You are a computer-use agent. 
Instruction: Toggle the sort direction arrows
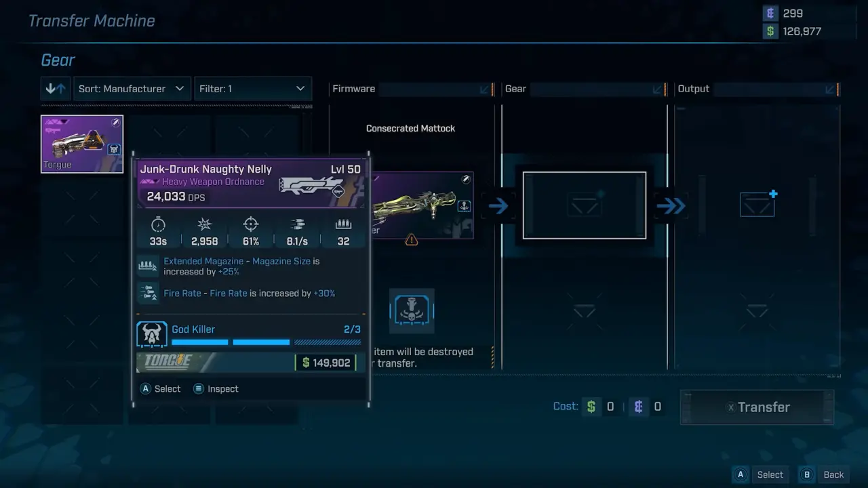[x=56, y=89]
